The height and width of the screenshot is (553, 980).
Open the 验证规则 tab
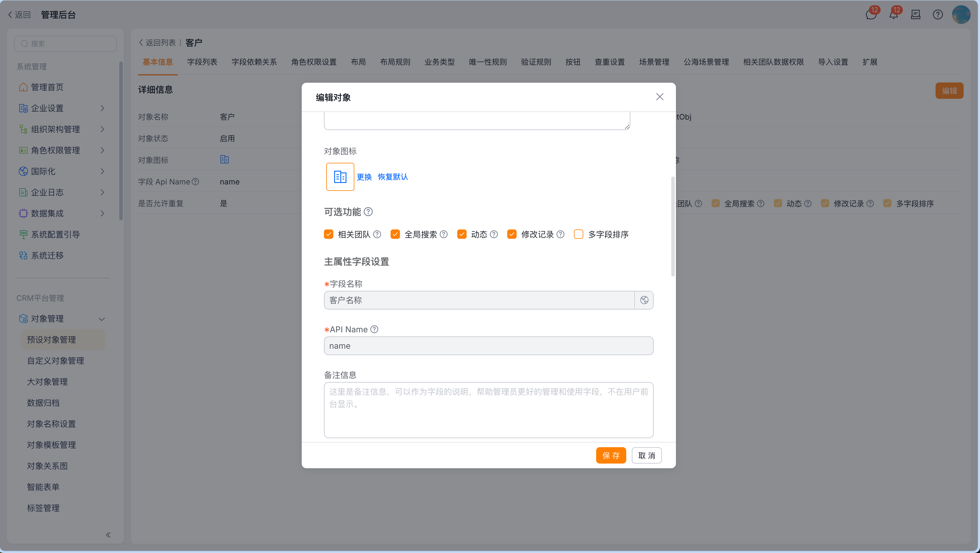(x=536, y=62)
